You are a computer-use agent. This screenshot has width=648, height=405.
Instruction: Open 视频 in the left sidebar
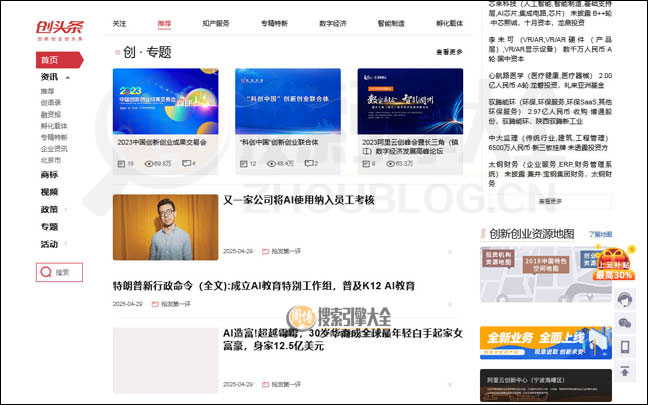point(49,192)
